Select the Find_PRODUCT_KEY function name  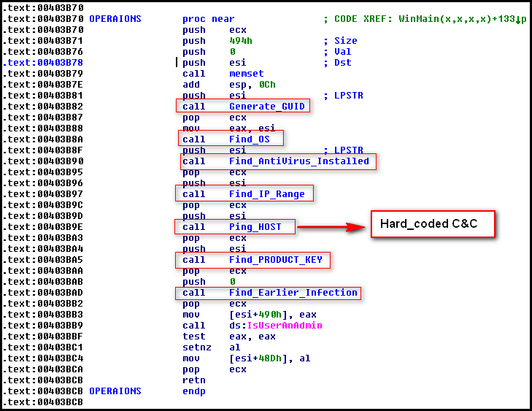(x=275, y=260)
